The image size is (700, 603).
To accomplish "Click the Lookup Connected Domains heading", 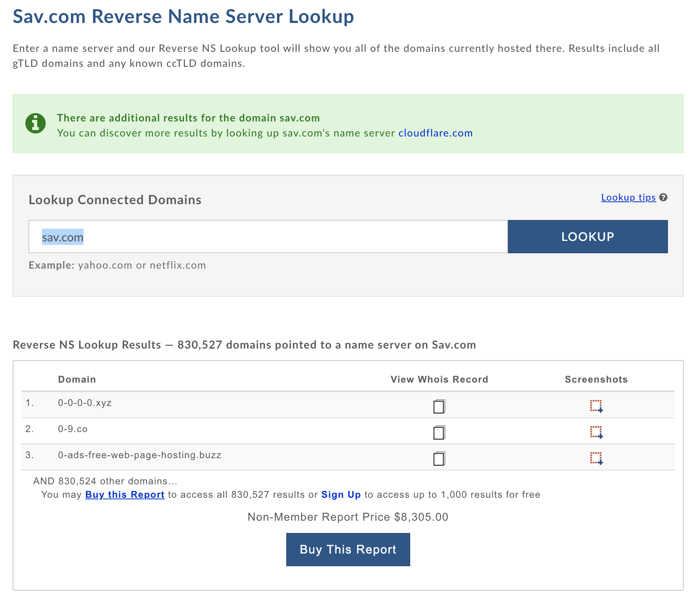I will click(x=115, y=200).
